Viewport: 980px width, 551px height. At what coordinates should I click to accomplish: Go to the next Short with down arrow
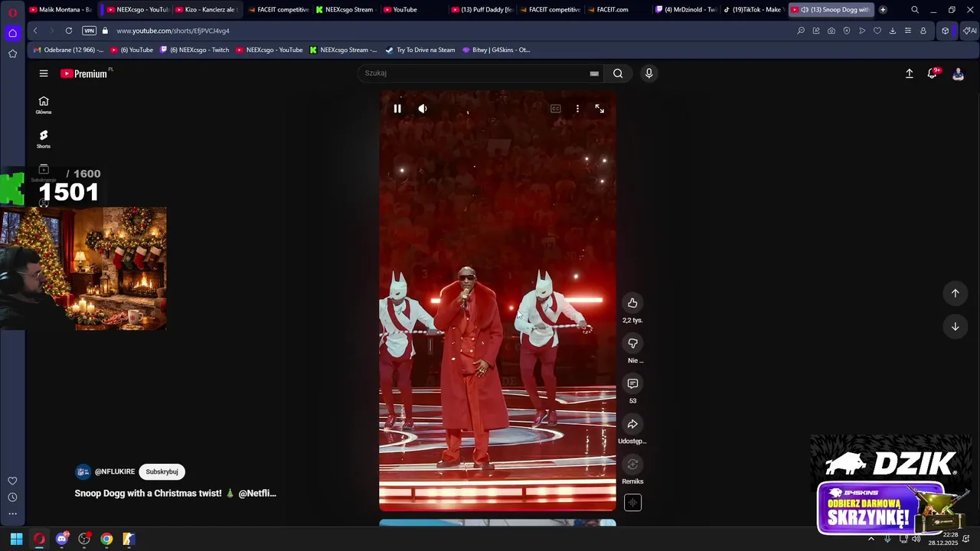tap(955, 327)
